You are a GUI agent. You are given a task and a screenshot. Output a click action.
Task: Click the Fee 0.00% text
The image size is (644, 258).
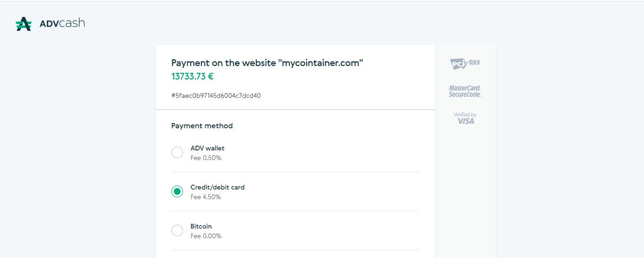[206, 236]
